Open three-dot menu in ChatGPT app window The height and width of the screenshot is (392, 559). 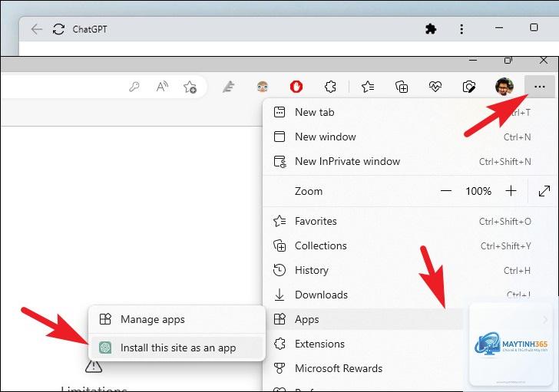(461, 29)
